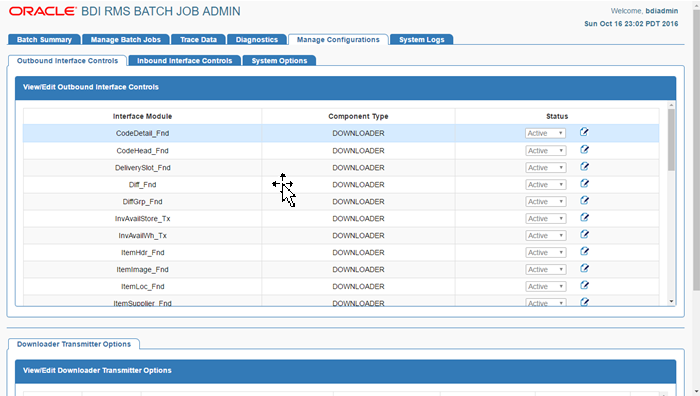The width and height of the screenshot is (700, 396).
Task: Click edit icon for Diff_Fnd row
Action: [584, 183]
